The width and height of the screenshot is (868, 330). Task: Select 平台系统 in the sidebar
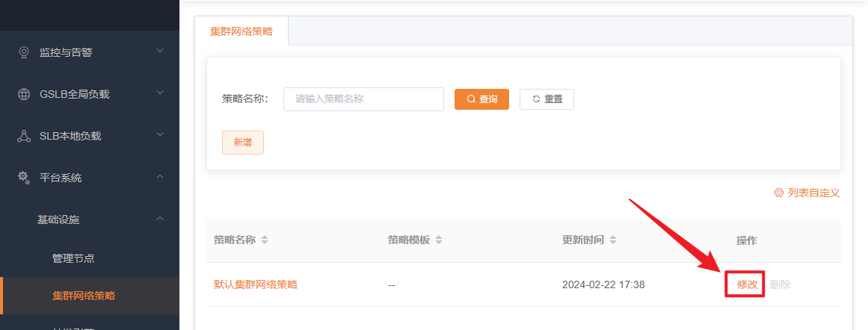(x=90, y=178)
